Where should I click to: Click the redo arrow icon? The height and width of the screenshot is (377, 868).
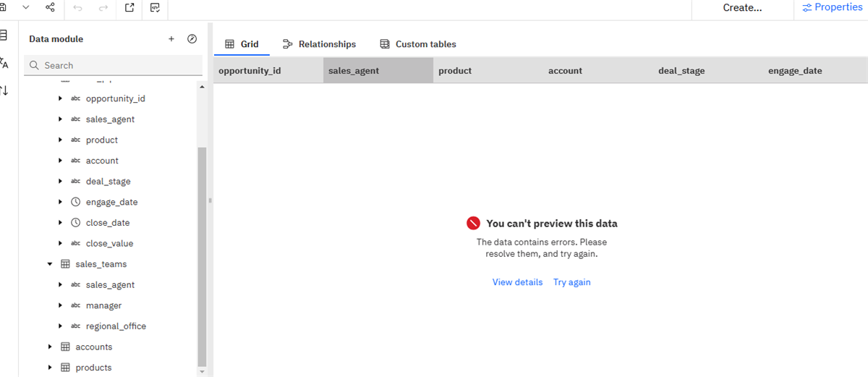coord(103,7)
